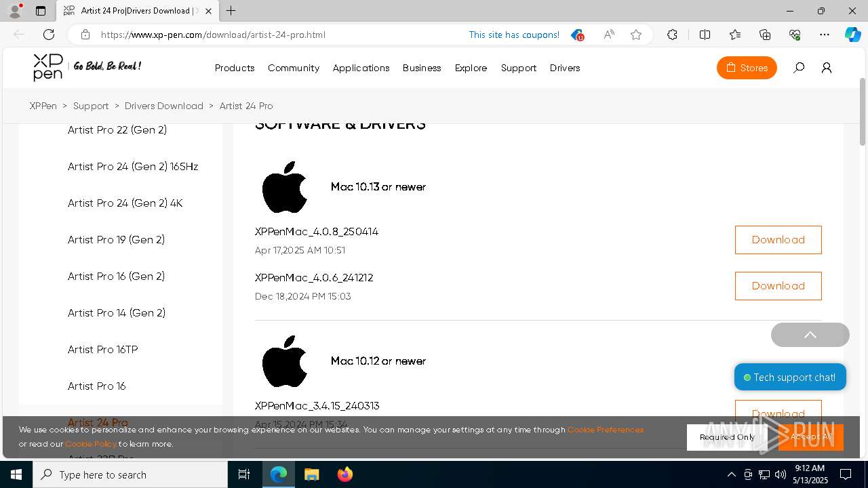Viewport: 868px width, 488px height.
Task: Open the volume control tray icon
Action: point(781,474)
